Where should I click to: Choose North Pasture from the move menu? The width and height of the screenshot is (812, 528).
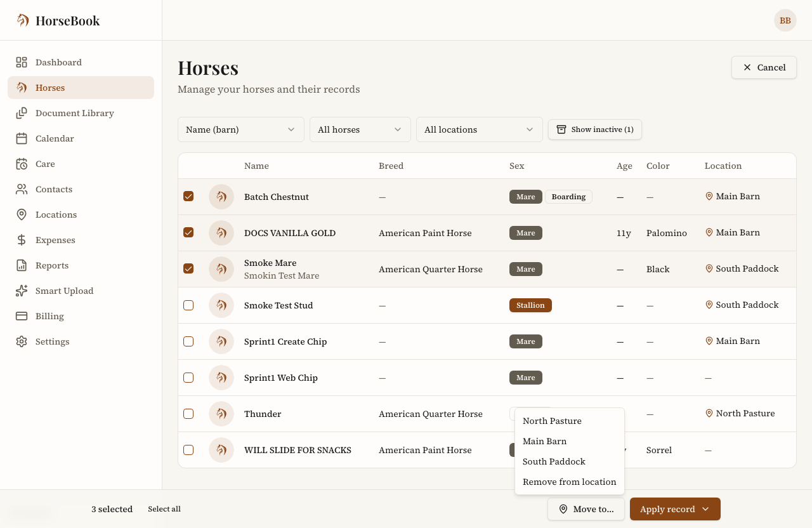click(x=570, y=421)
